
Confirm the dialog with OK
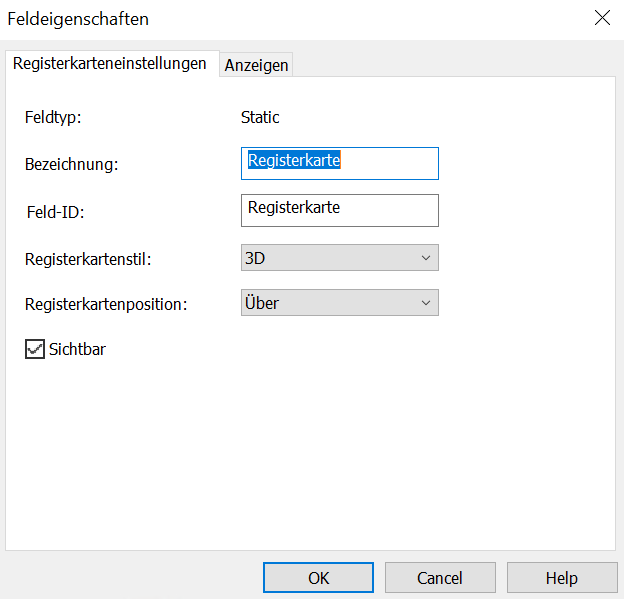coord(318,578)
